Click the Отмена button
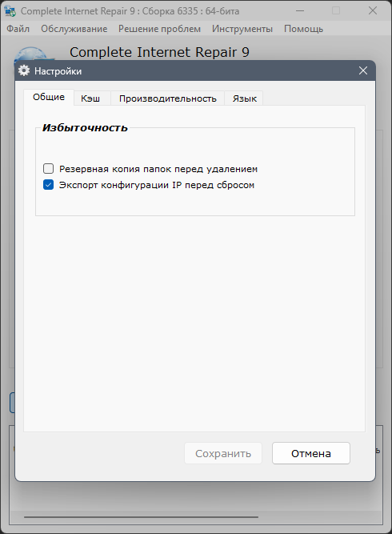This screenshot has height=534, width=392. point(311,453)
